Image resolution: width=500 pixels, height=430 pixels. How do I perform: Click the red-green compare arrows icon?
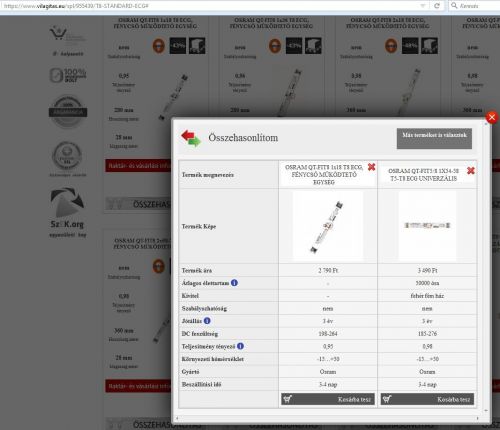191,138
